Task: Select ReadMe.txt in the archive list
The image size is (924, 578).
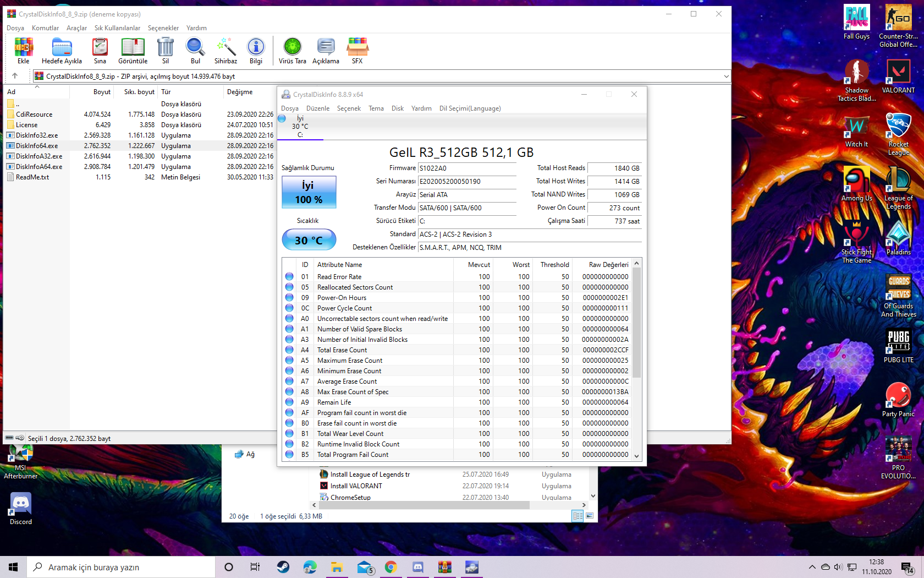Action: click(32, 177)
